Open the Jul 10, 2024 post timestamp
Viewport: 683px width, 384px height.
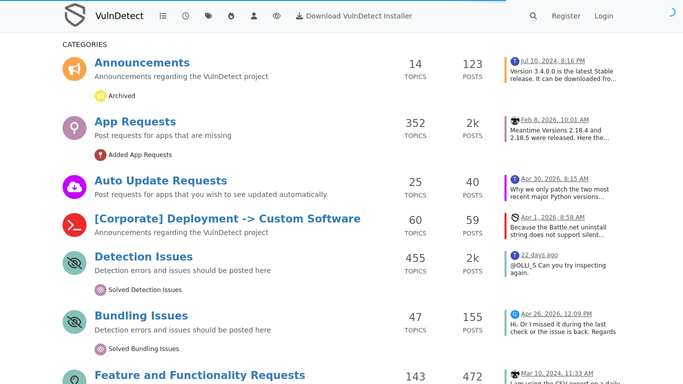(553, 61)
